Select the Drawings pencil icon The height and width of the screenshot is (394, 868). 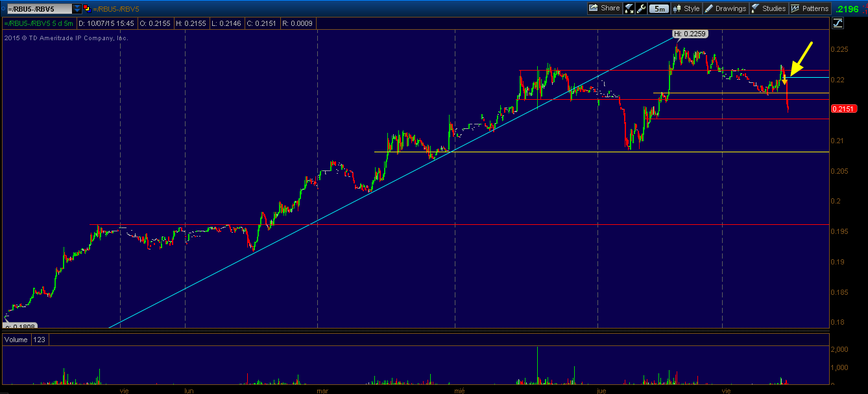708,8
